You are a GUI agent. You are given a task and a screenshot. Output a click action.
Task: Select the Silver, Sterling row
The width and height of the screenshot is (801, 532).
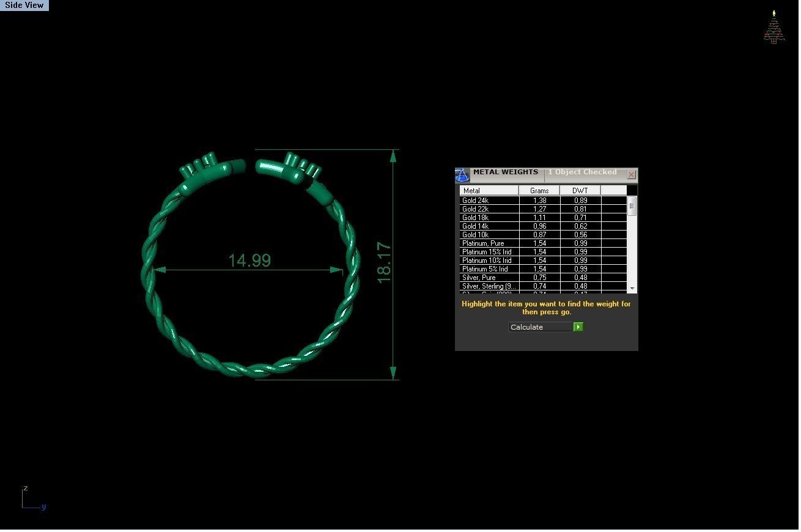(x=543, y=286)
